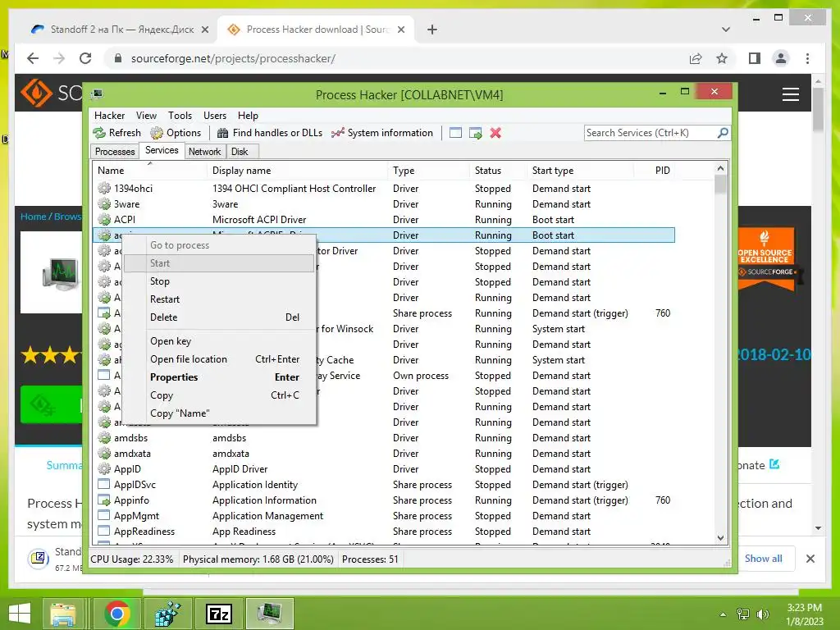Open the Tools menu

(180, 115)
